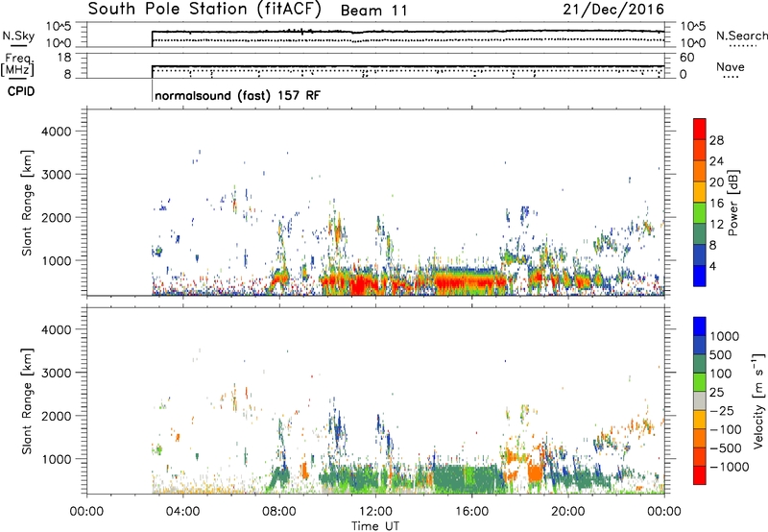This screenshot has width=768, height=532.
Task: Click the 'N.Search' legend label
Action: (741, 36)
